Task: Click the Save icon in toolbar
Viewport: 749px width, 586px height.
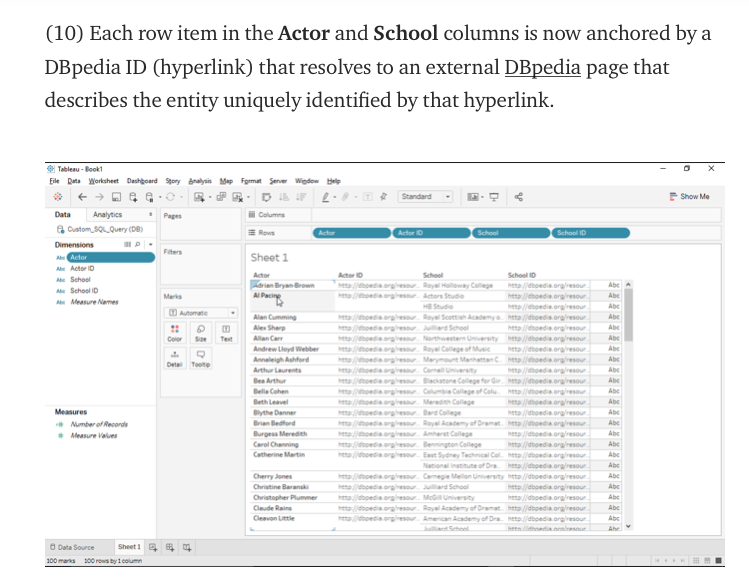Action: [116, 197]
